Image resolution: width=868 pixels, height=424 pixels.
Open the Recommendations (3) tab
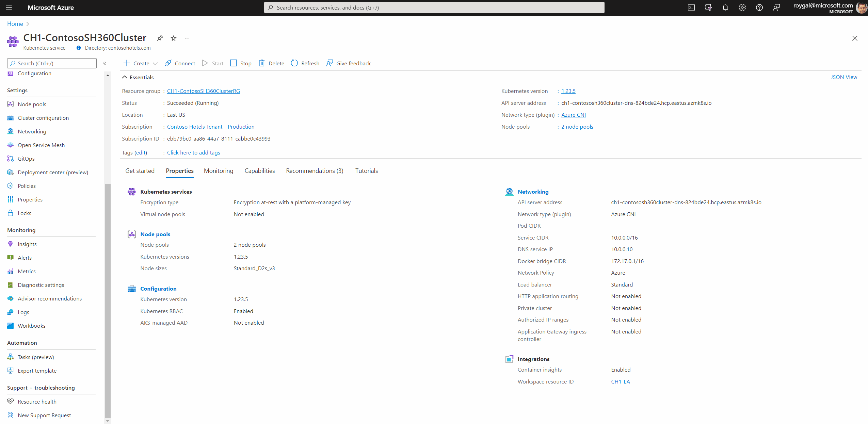click(315, 171)
